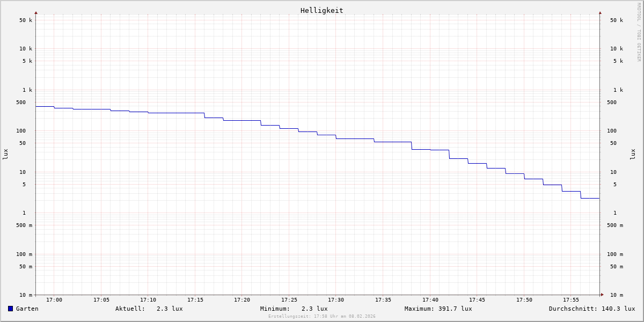The width and height of the screenshot is (644, 322).
Task: Click the chart title 'Helligkeit'
Action: (322, 10)
